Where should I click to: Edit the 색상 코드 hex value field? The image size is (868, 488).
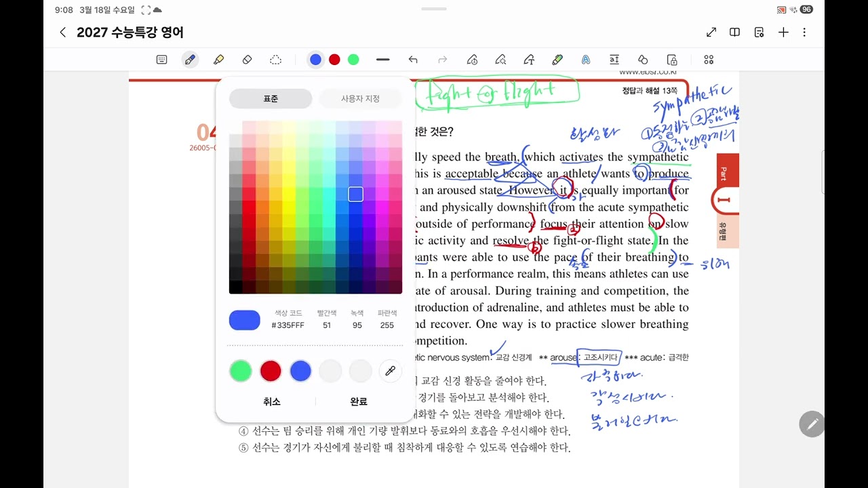tap(288, 325)
